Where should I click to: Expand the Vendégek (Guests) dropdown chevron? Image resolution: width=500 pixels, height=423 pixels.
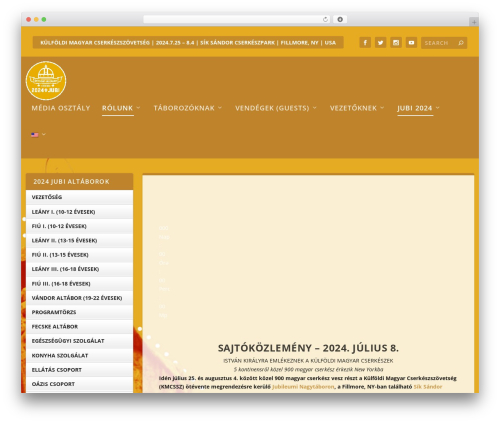click(x=315, y=108)
